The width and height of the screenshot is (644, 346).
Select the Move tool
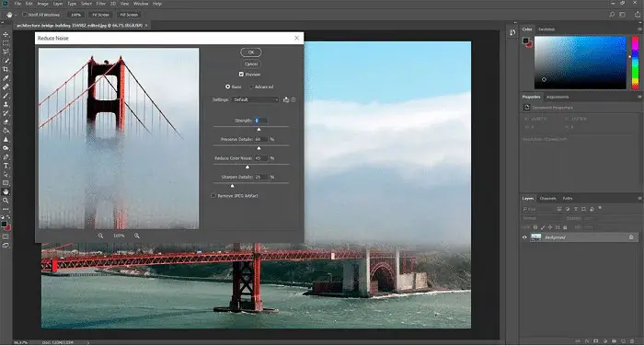click(6, 34)
